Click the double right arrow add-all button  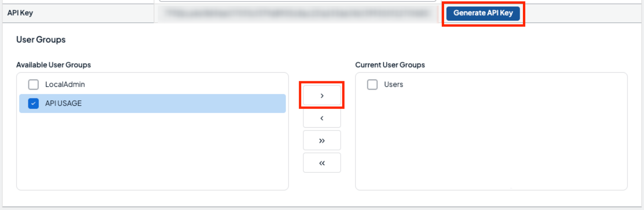pos(322,140)
